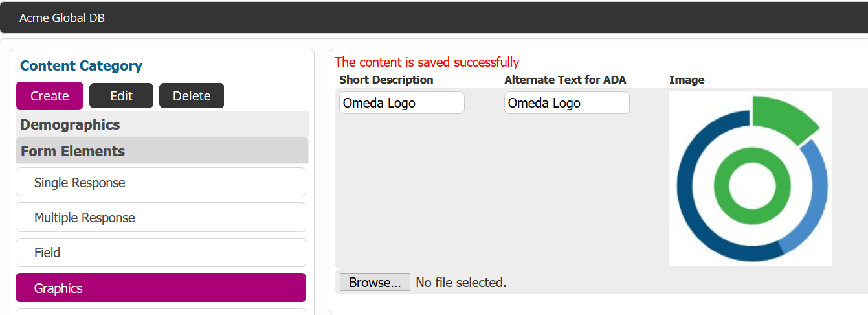868x315 pixels.
Task: Click the Content Category heading
Action: [x=81, y=65]
